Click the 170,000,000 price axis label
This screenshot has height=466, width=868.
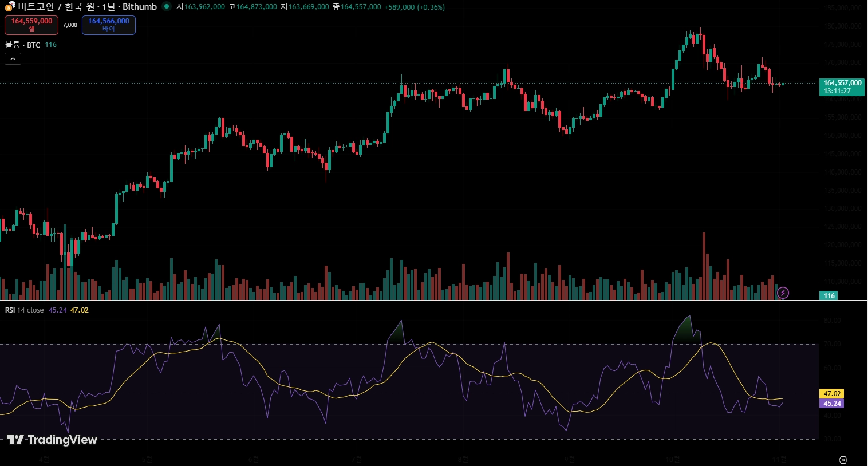tap(842, 63)
